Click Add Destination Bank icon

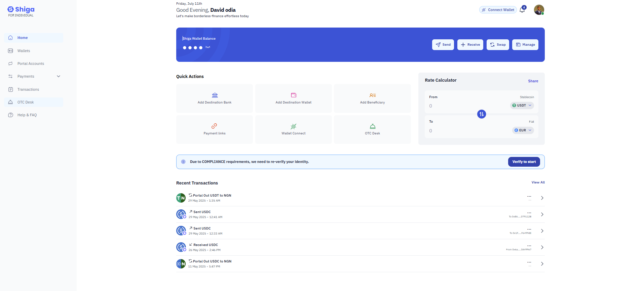pyautogui.click(x=215, y=95)
